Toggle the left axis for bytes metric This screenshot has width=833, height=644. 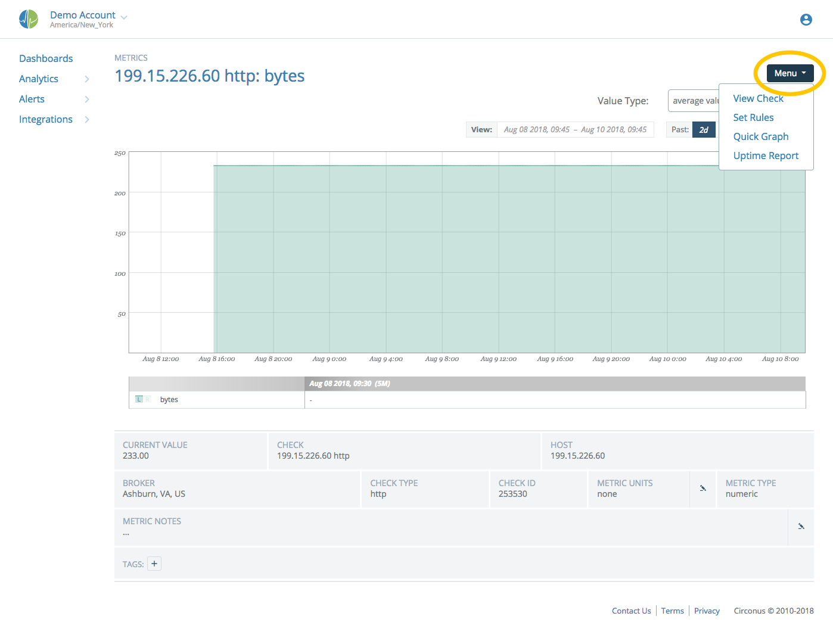[x=138, y=399]
